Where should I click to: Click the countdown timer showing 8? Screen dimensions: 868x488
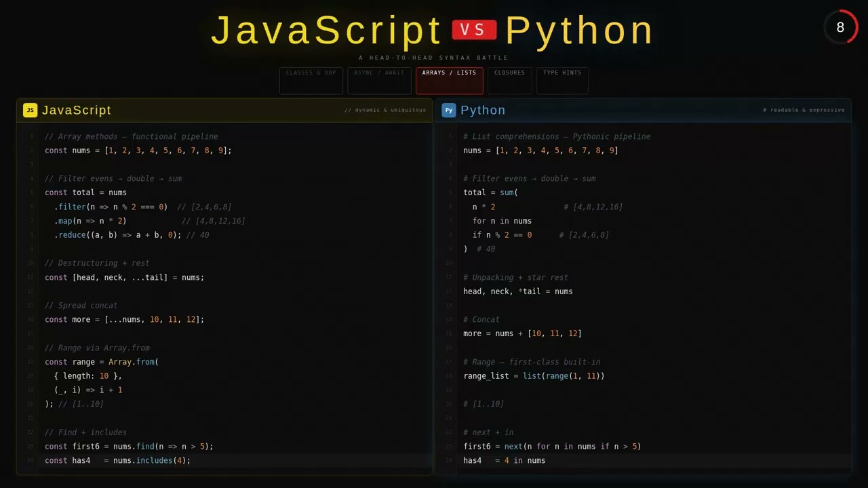841,27
